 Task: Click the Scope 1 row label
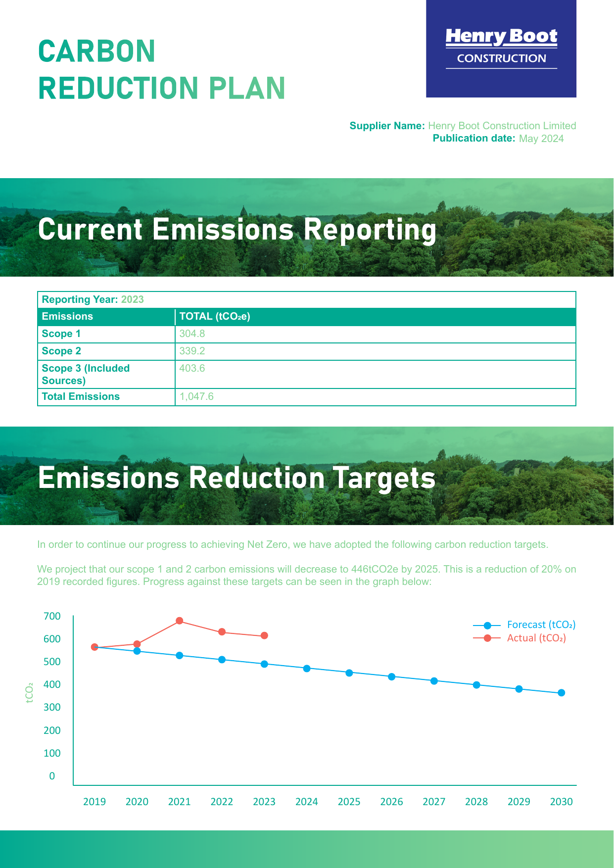pos(61,334)
